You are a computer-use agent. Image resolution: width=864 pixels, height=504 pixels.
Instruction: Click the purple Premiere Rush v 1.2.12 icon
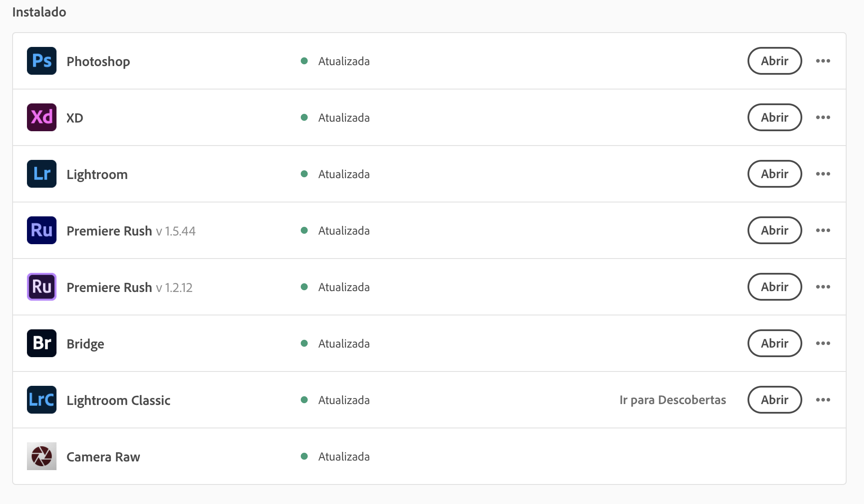[x=41, y=287]
